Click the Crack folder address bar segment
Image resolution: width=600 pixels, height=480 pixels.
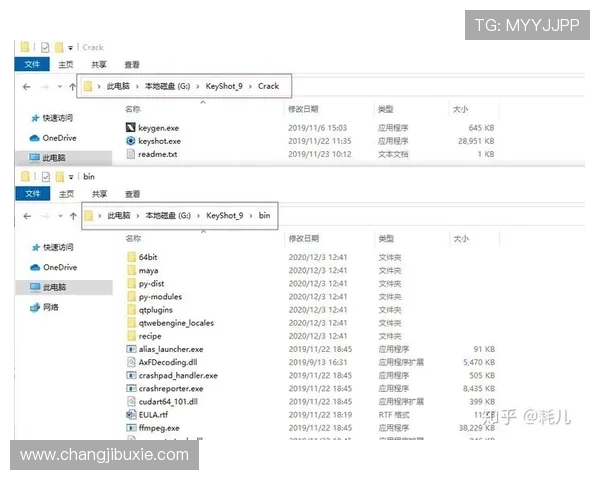pyautogui.click(x=268, y=86)
